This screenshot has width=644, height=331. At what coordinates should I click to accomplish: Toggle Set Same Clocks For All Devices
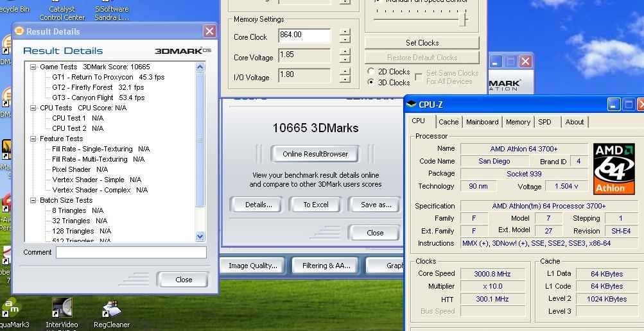(x=419, y=77)
